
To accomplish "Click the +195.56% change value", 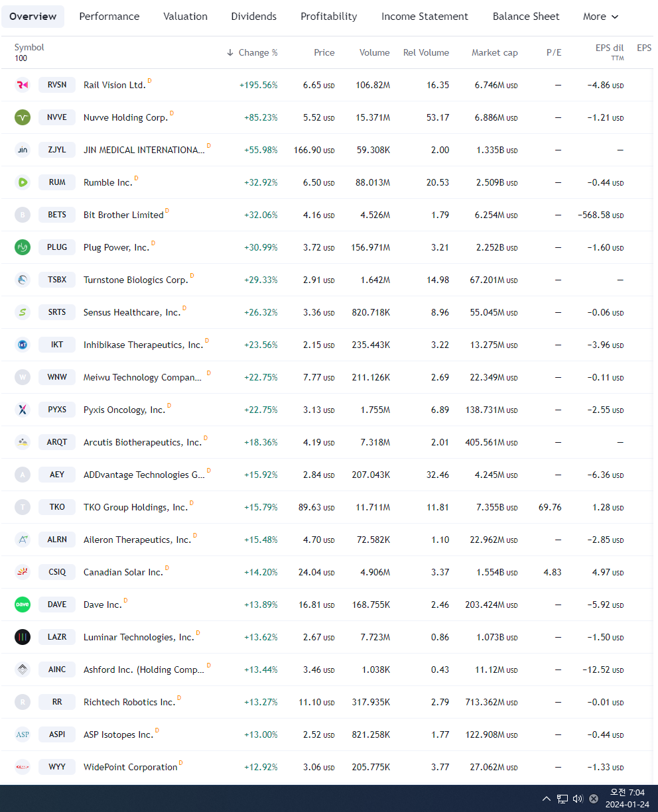I will point(259,85).
